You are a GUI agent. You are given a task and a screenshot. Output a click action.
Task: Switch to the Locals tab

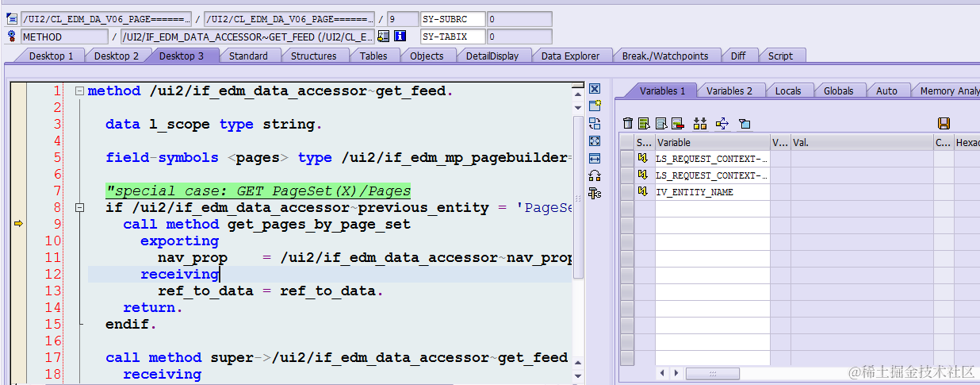point(788,90)
